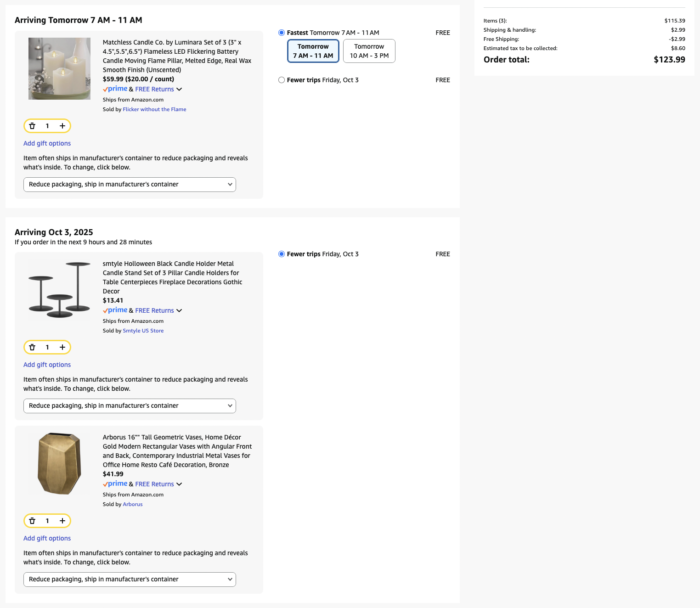Add one more Arborus vase
The width and height of the screenshot is (700, 608).
coord(62,521)
